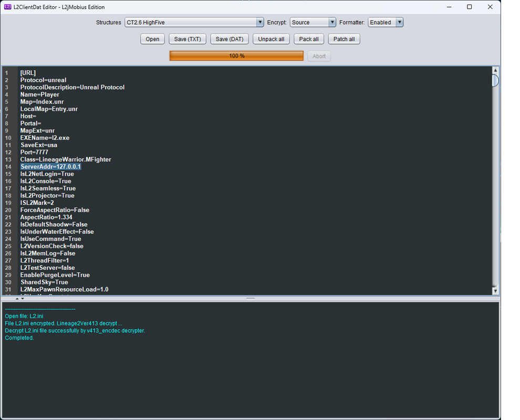
Task: Close the L2ClientDat Editor window
Action: click(x=490, y=7)
